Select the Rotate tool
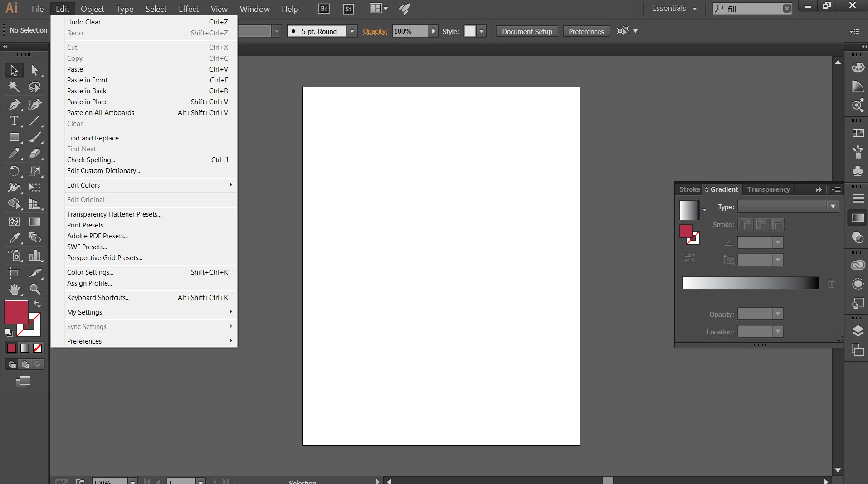Viewport: 868px width, 484px height. click(14, 171)
